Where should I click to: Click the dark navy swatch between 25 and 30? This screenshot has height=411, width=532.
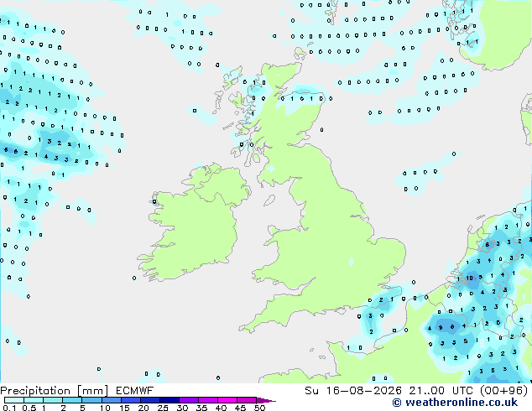pyautogui.click(x=170, y=400)
